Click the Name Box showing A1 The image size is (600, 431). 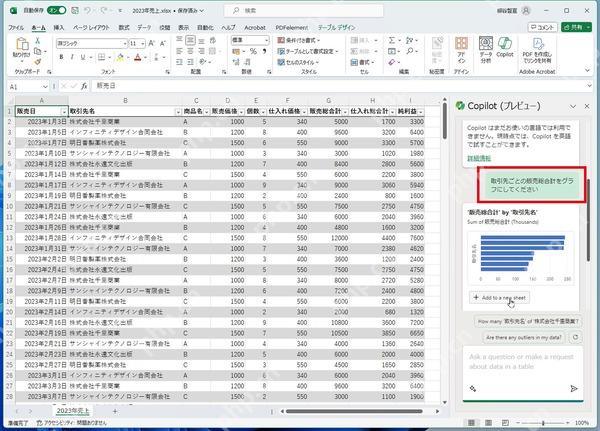(28, 87)
